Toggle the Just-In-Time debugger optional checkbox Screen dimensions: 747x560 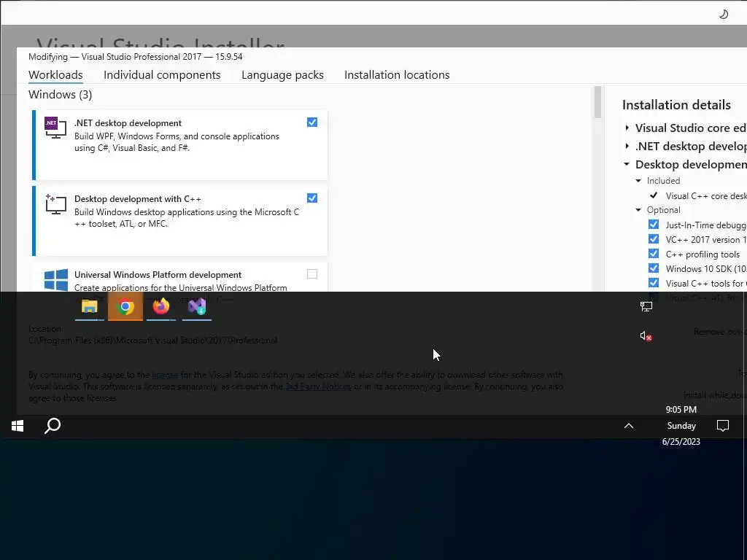click(654, 225)
